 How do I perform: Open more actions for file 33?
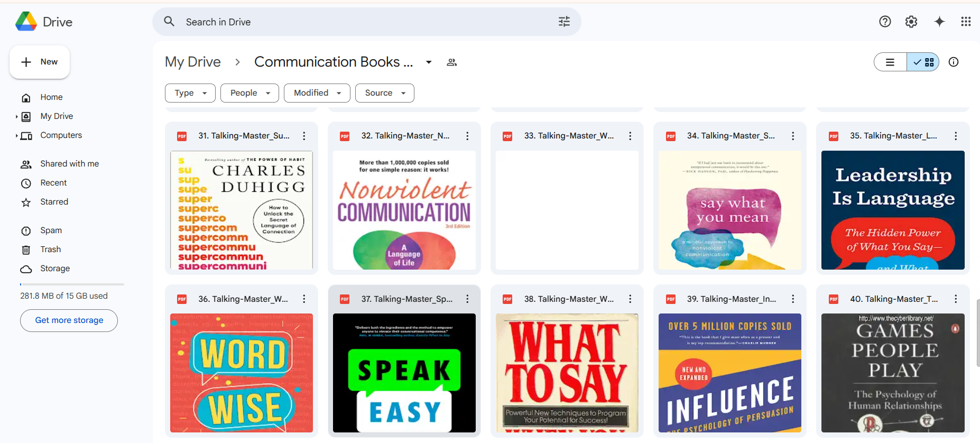click(x=630, y=136)
